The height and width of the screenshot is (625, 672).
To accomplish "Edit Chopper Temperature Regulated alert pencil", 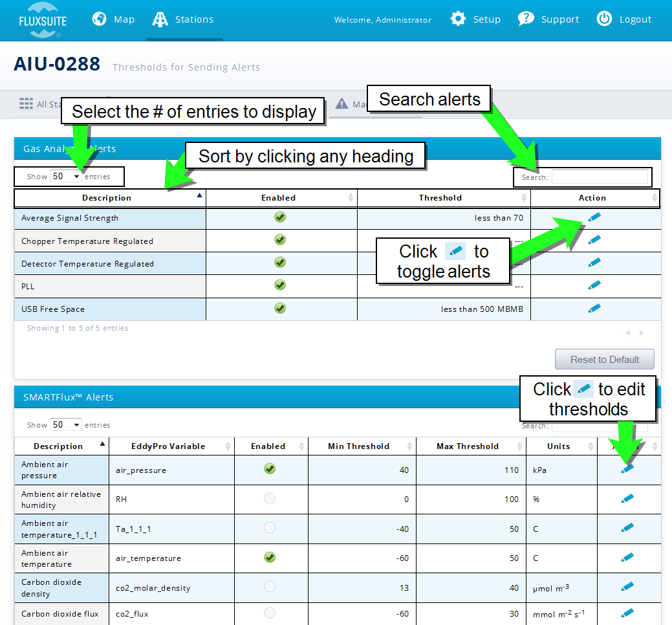I will [594, 240].
